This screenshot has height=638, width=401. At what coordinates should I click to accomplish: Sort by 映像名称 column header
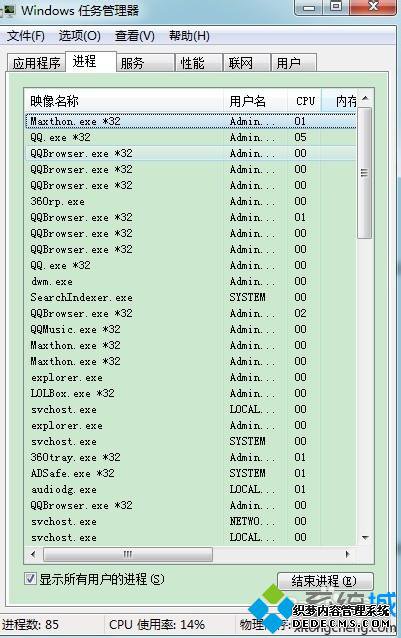124,101
